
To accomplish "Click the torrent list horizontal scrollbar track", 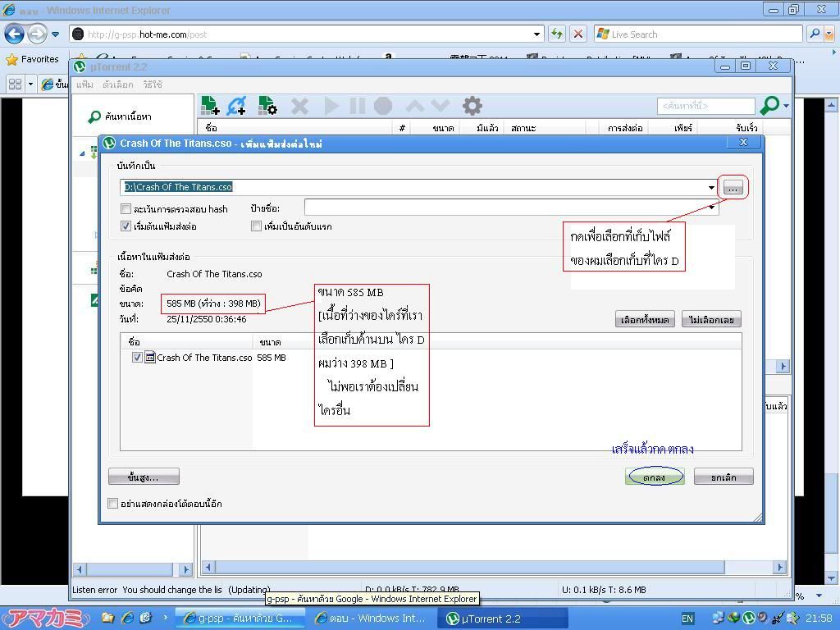I will click(470, 567).
